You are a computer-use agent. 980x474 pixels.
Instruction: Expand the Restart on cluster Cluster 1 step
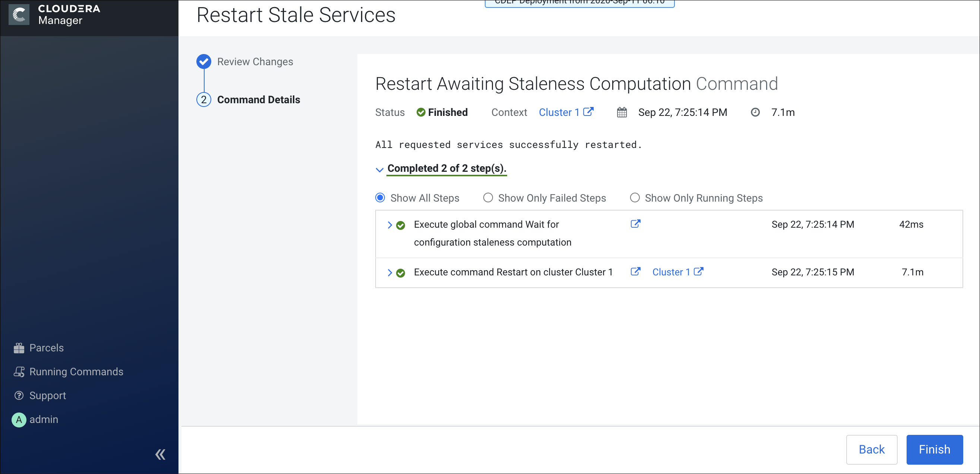tap(389, 272)
